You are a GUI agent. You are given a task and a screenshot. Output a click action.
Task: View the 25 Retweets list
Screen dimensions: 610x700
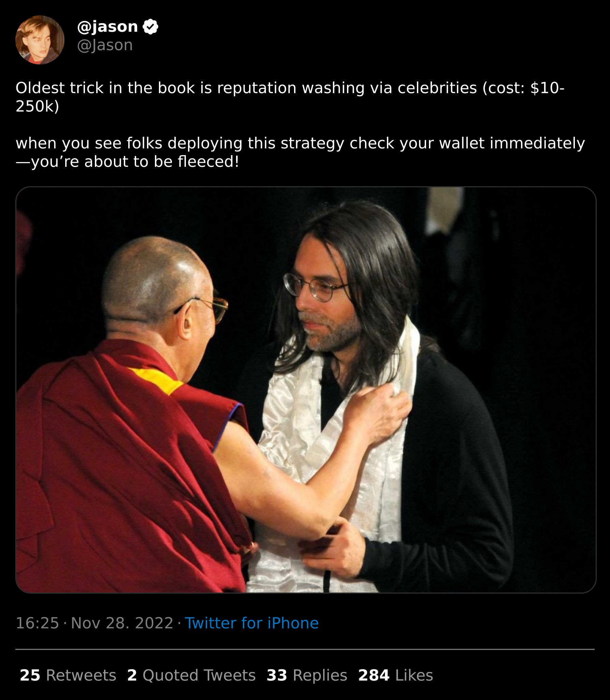68,675
